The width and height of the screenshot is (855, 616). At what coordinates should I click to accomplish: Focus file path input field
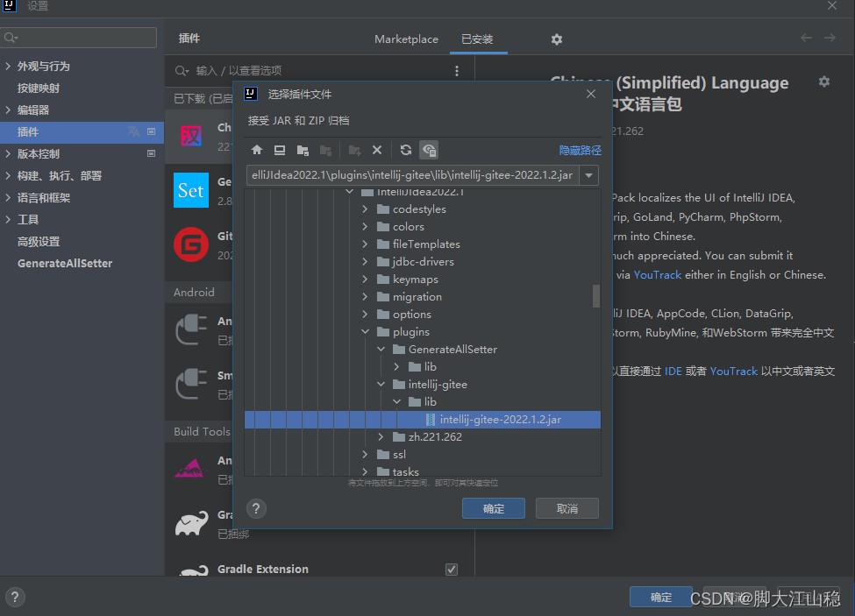[x=413, y=175]
